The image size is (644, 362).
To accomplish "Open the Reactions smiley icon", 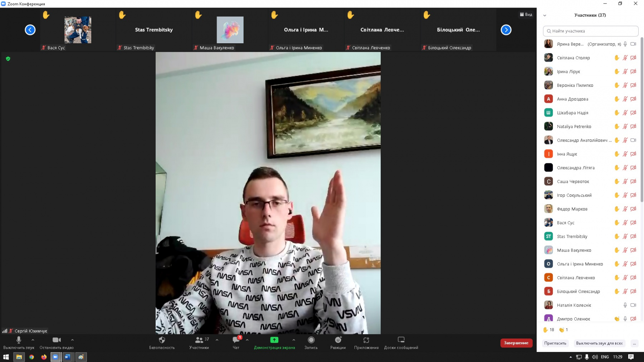I will (338, 340).
